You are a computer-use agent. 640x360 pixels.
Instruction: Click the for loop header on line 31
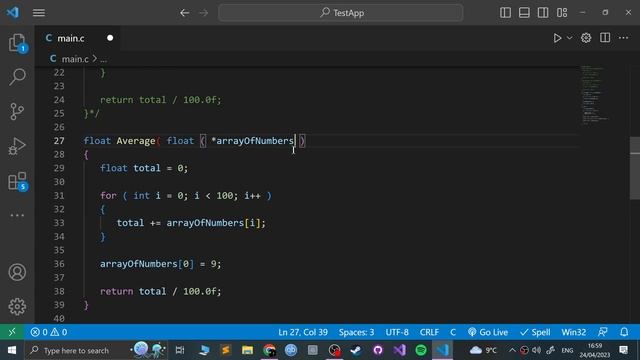click(x=186, y=196)
